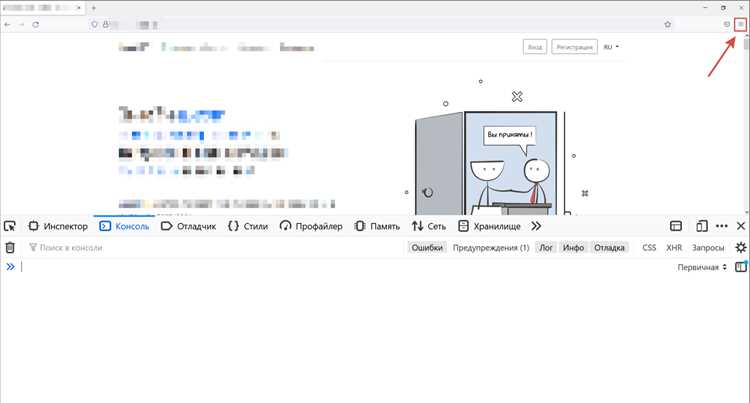Open the Сеть network tab
This screenshot has width=750, height=403.
[x=429, y=226]
